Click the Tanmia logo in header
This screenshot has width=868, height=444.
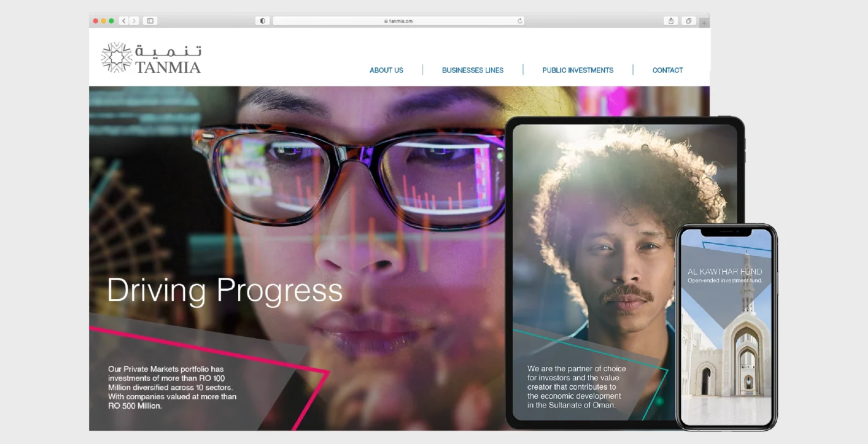[151, 58]
